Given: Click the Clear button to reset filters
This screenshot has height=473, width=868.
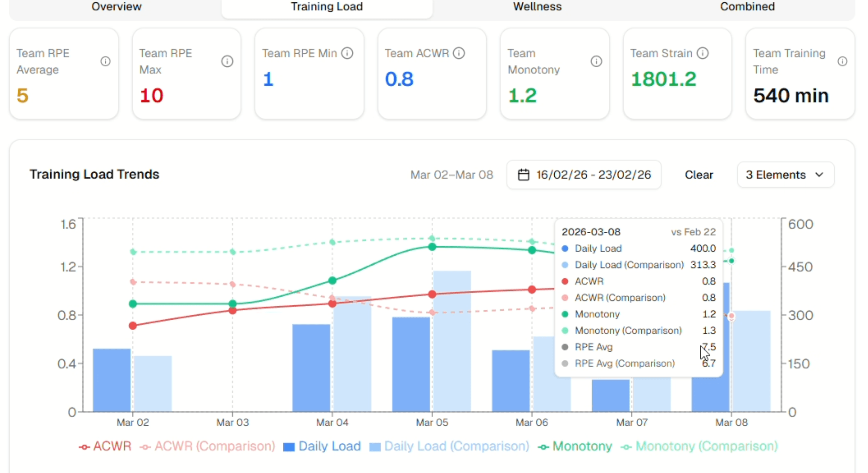Looking at the screenshot, I should [x=699, y=175].
